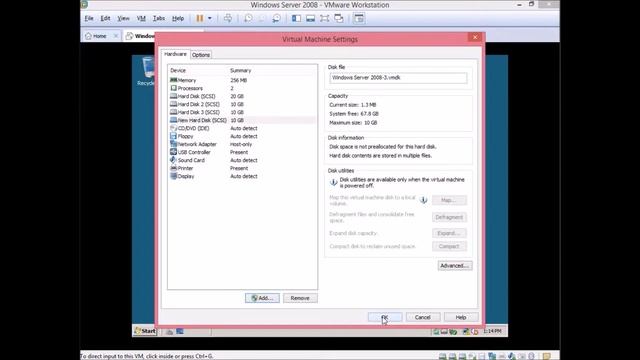The image size is (640, 360).
Task: Select the Floppy device icon
Action: click(x=173, y=136)
